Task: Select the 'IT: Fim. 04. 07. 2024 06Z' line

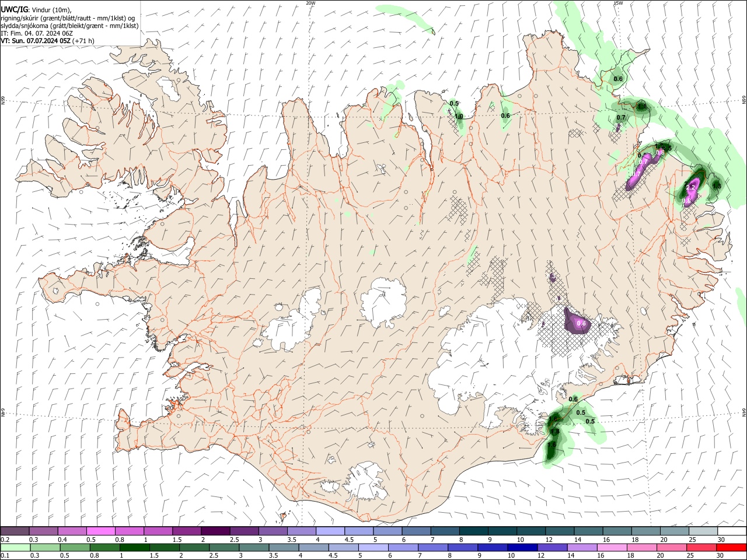Action: point(37,33)
